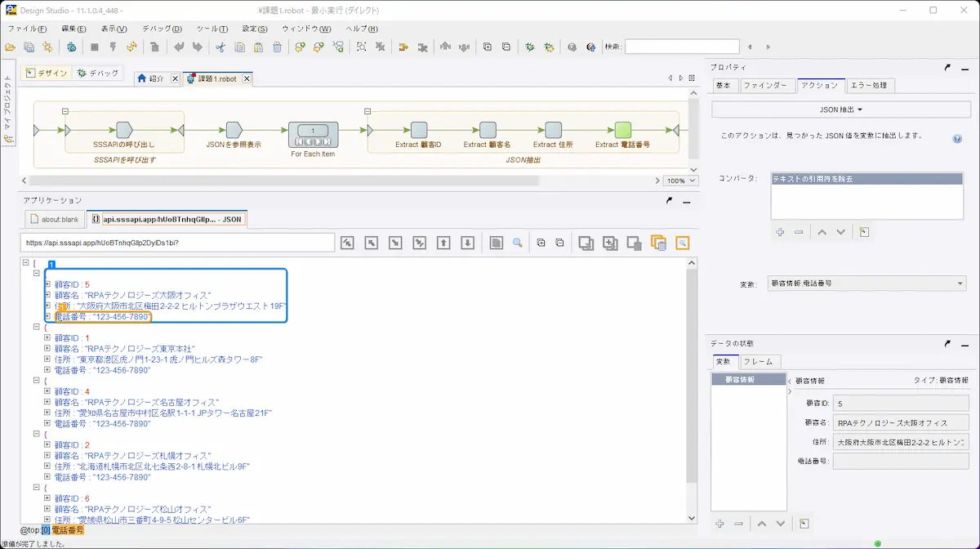The height and width of the screenshot is (549, 980).
Task: Click the URL address field
Action: [177, 243]
